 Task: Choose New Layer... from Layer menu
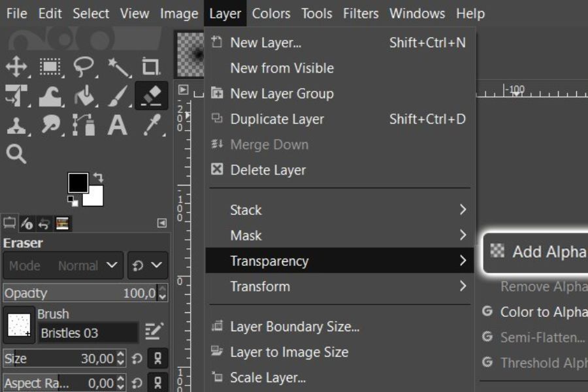pos(339,42)
